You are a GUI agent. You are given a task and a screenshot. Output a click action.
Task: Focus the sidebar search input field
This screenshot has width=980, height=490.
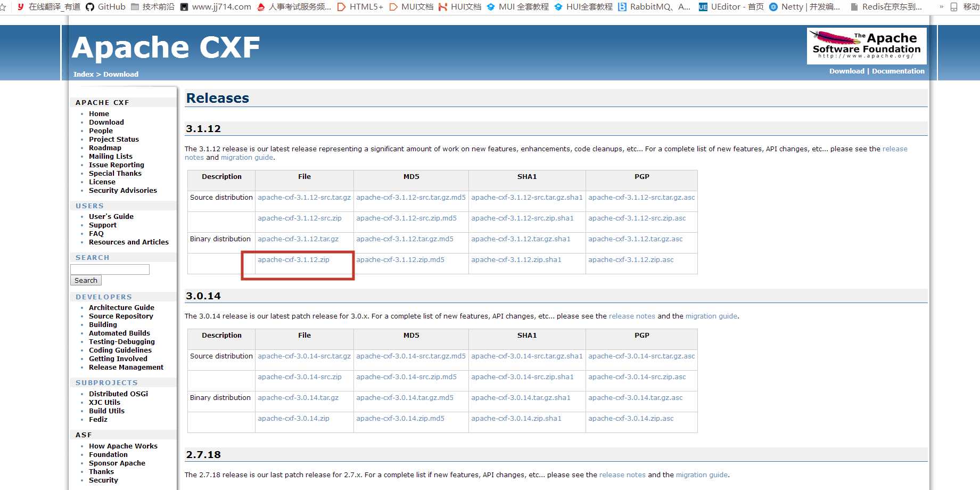click(110, 269)
